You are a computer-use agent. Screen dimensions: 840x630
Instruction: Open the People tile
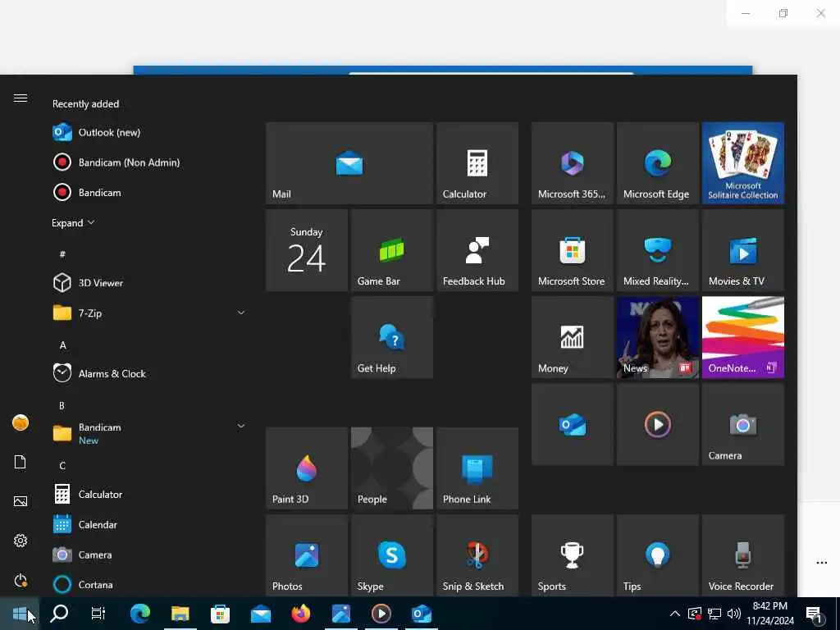click(392, 468)
